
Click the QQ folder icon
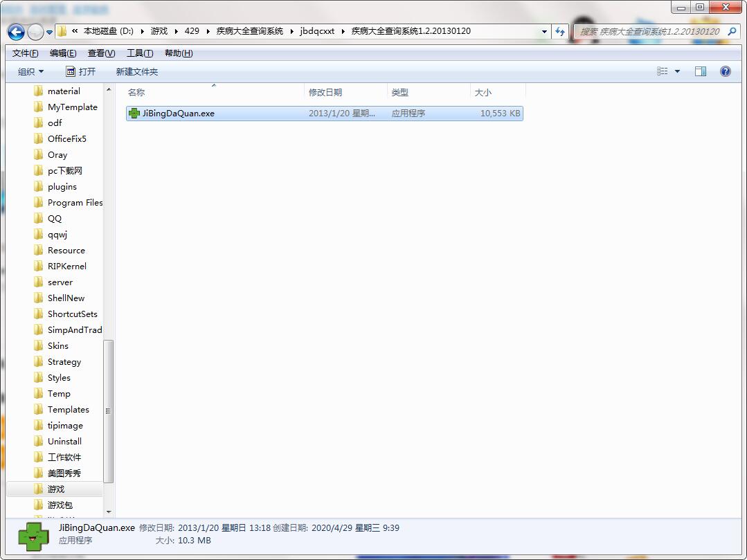[x=39, y=219]
